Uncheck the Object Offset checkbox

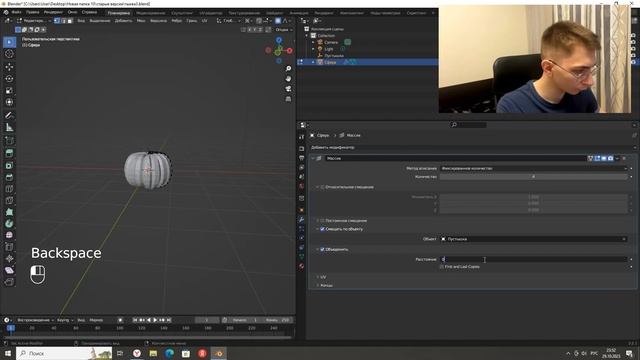(322, 229)
